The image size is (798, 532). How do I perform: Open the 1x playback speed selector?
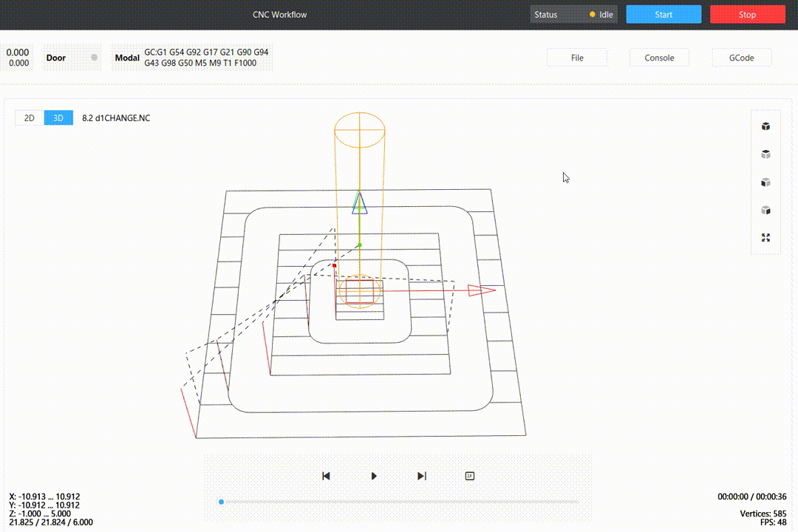tap(469, 476)
